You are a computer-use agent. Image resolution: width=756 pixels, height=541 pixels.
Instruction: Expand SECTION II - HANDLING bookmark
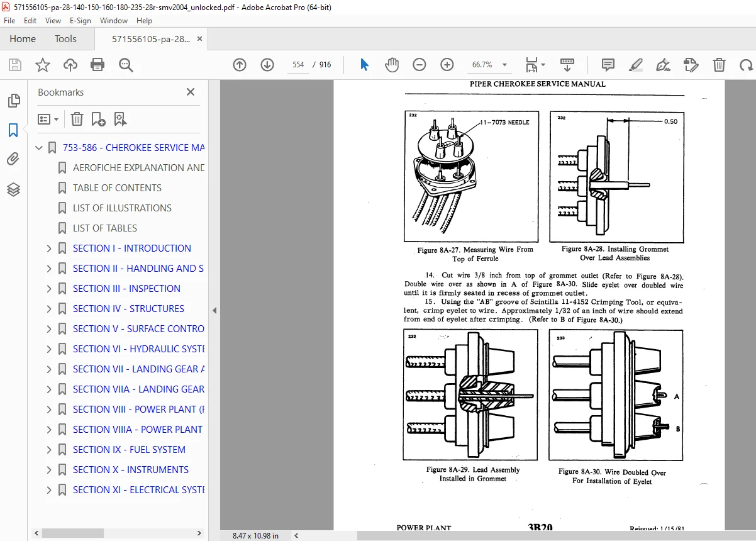(x=49, y=269)
